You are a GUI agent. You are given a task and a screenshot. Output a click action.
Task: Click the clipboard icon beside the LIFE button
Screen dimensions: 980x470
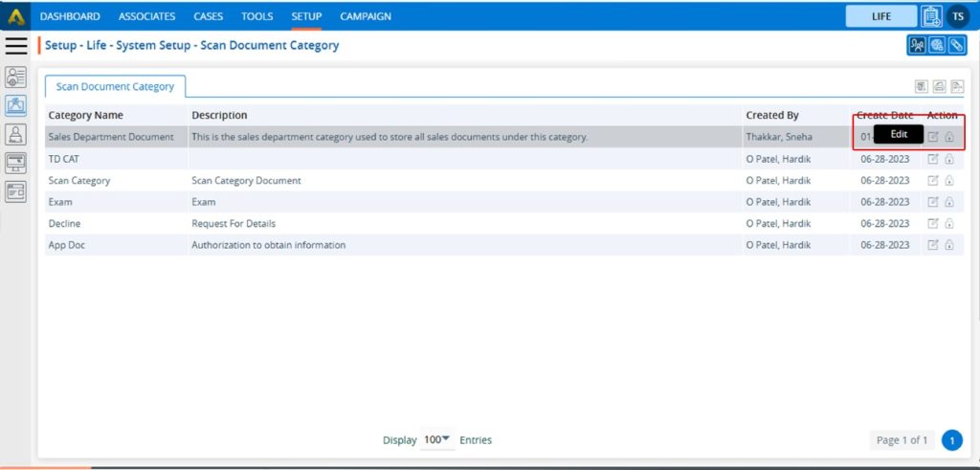pyautogui.click(x=931, y=16)
